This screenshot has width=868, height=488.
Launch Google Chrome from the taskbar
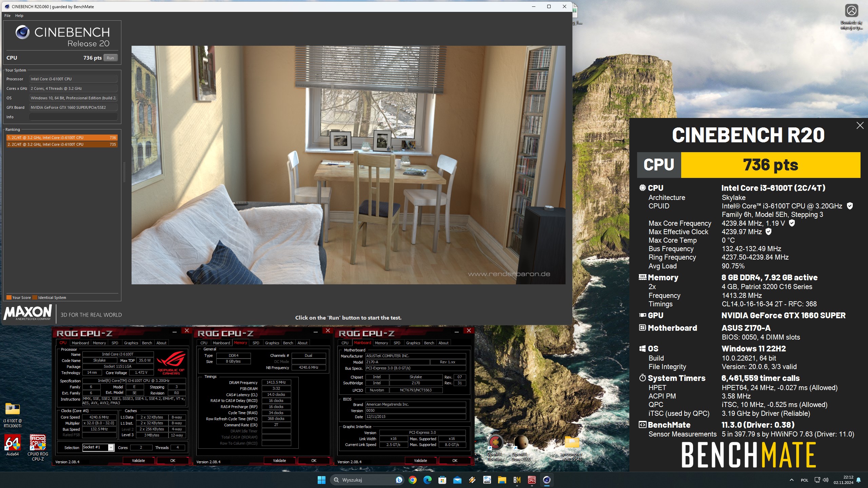[x=413, y=480]
